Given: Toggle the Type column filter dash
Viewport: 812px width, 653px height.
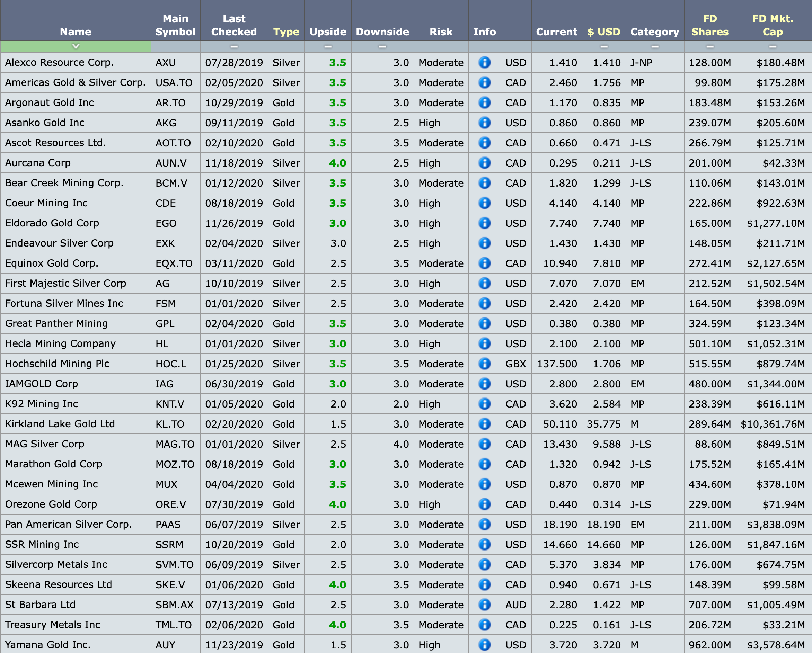Looking at the screenshot, I should [286, 46].
